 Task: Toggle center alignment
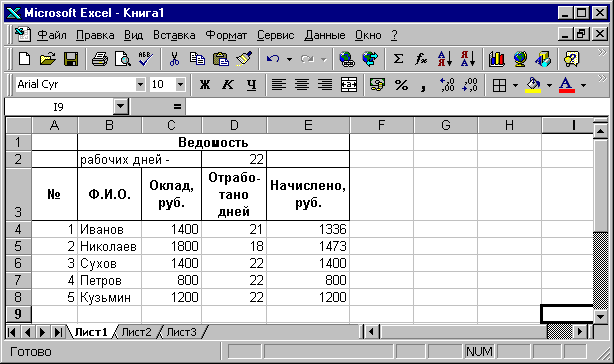click(302, 85)
